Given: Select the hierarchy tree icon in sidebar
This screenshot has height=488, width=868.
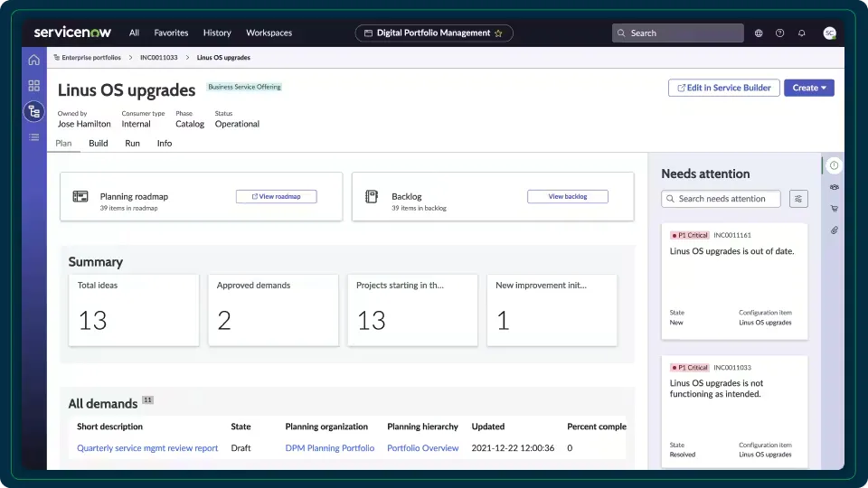Looking at the screenshot, I should 33,111.
